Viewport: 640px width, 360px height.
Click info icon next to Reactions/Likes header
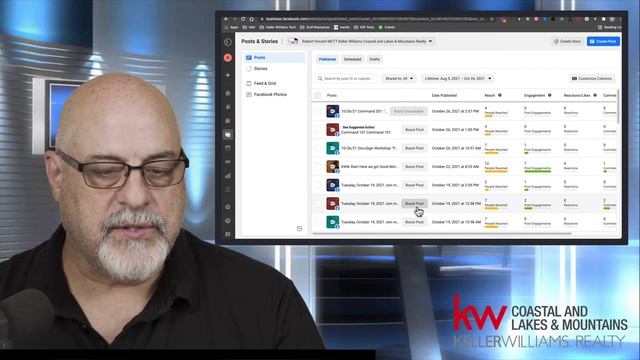click(x=595, y=95)
